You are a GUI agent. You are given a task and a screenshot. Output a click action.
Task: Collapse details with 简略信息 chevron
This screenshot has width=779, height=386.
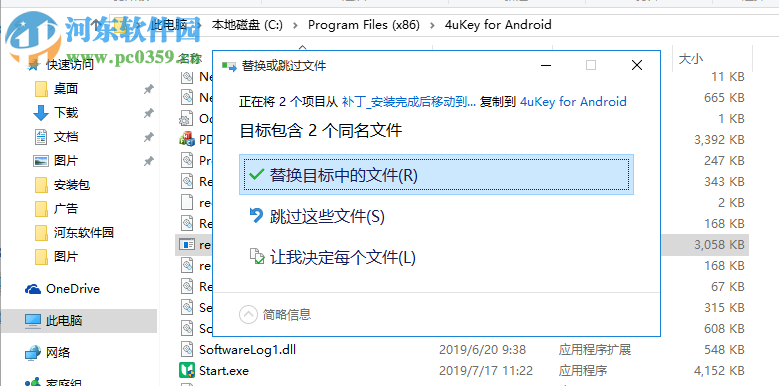point(247,314)
